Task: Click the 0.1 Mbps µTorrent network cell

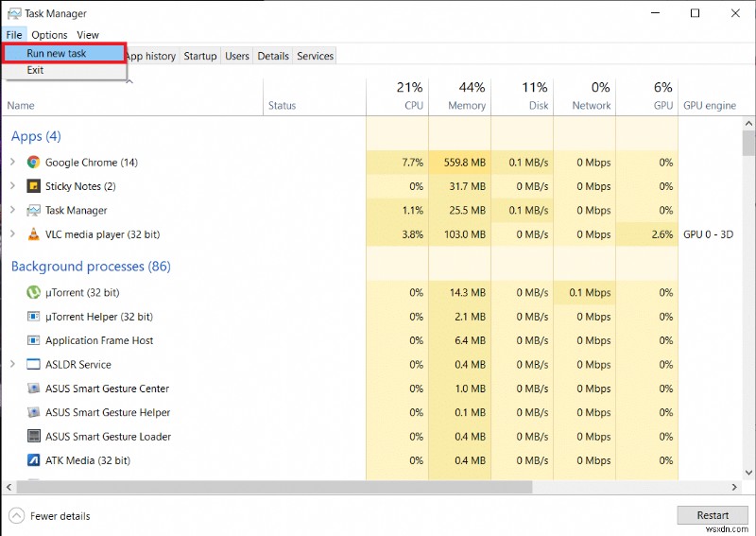Action: [x=584, y=292]
